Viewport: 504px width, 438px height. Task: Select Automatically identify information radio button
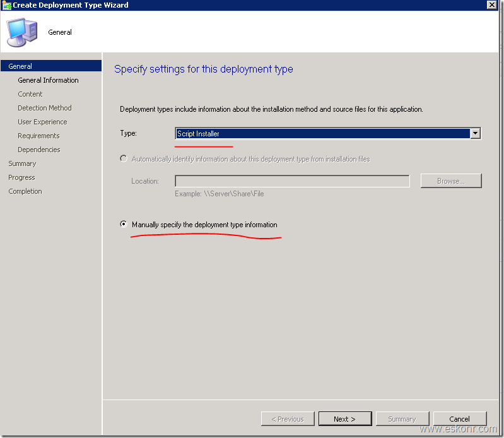[x=124, y=159]
